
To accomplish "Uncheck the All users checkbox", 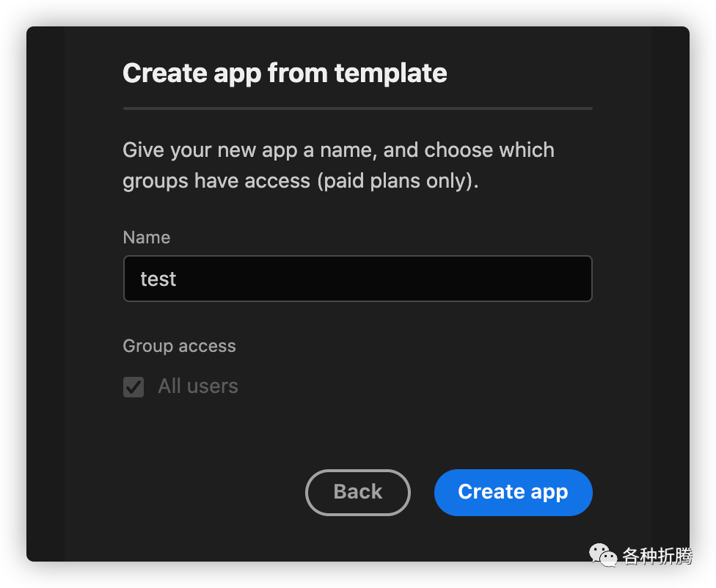I will tap(134, 386).
